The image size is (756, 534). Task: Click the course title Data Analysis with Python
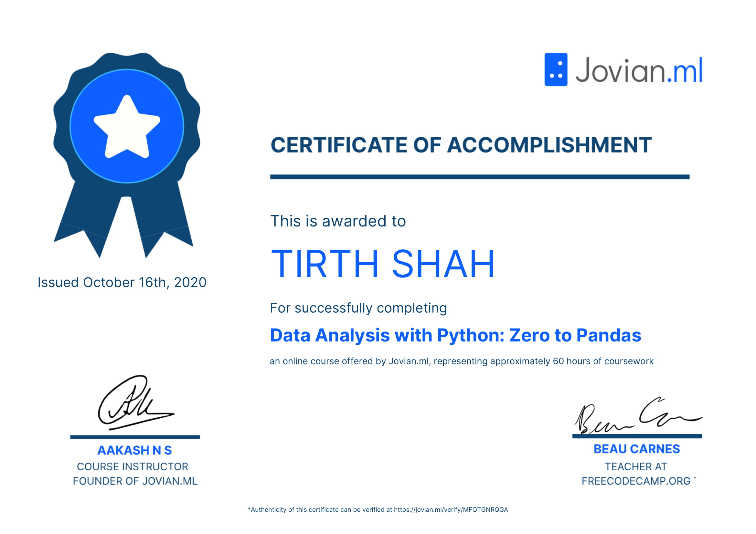455,335
